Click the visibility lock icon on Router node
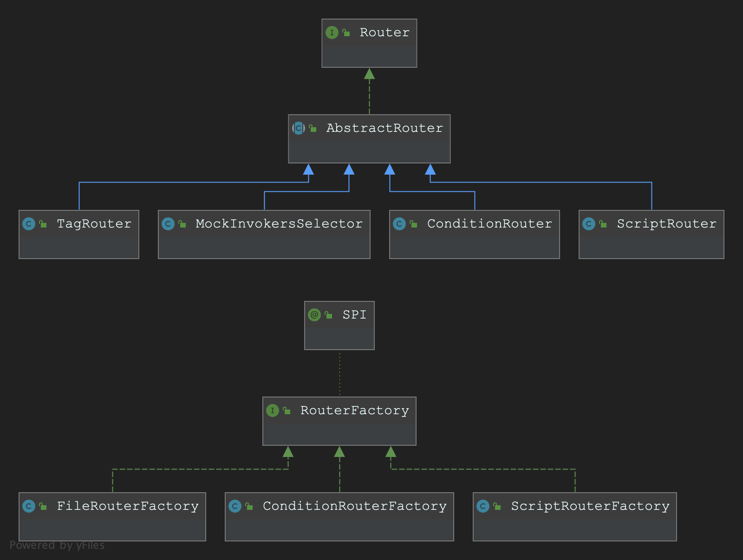 click(346, 33)
